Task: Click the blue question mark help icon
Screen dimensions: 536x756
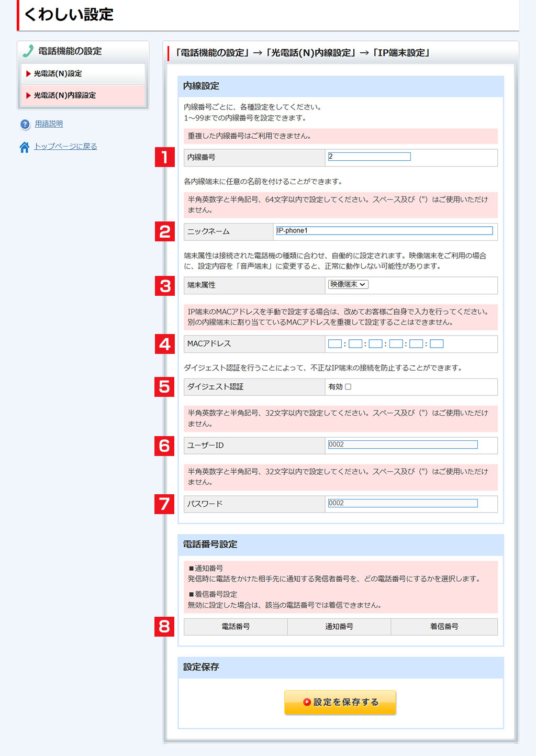Action: coord(25,125)
